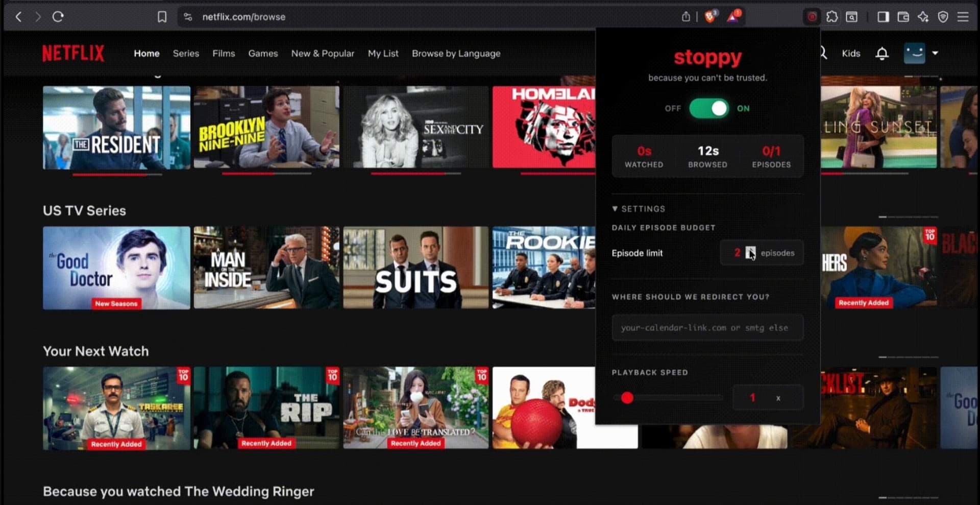
Task: Open the Extensions puzzle icon
Action: pyautogui.click(x=832, y=17)
